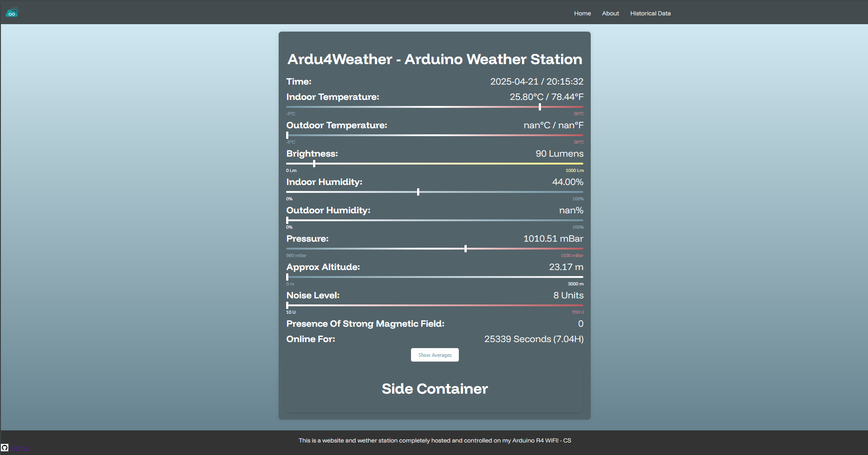
Task: Click the Indoor Temperature slider
Action: (435, 107)
